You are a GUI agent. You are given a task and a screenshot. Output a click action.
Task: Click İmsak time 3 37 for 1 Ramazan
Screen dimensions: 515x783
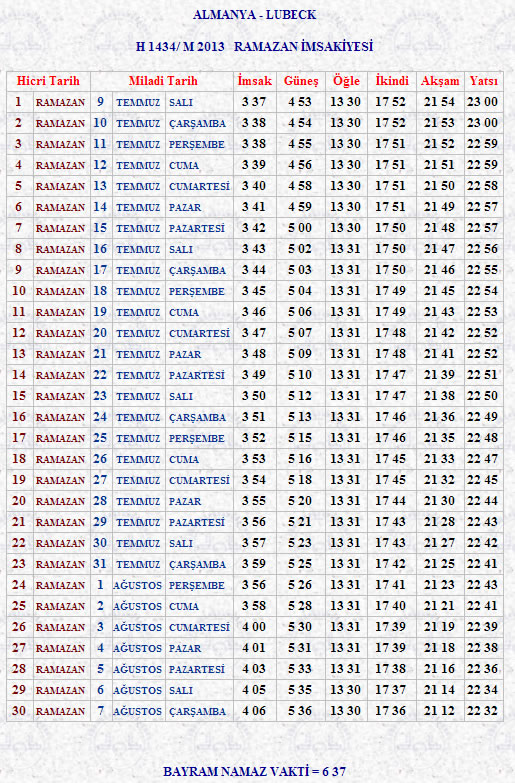pos(254,102)
